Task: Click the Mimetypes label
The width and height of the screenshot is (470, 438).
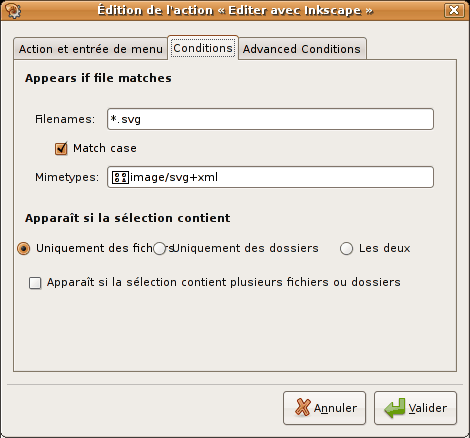Action: [x=67, y=177]
